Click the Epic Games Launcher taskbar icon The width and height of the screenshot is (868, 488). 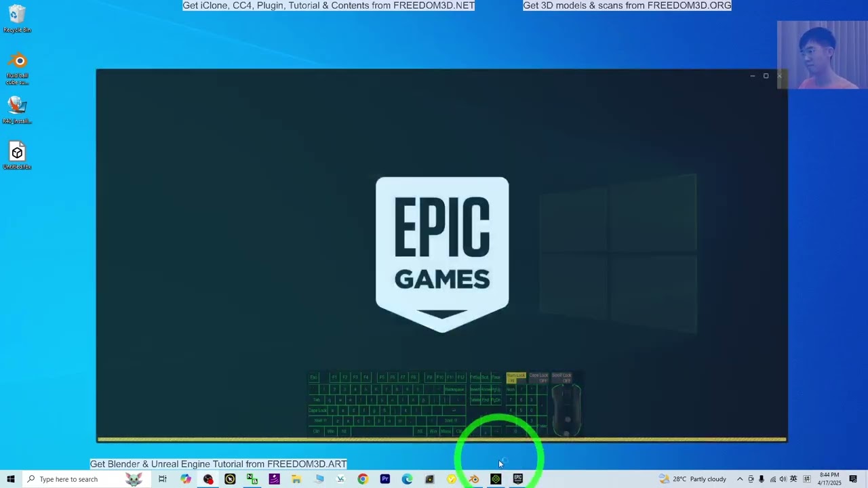tap(518, 479)
